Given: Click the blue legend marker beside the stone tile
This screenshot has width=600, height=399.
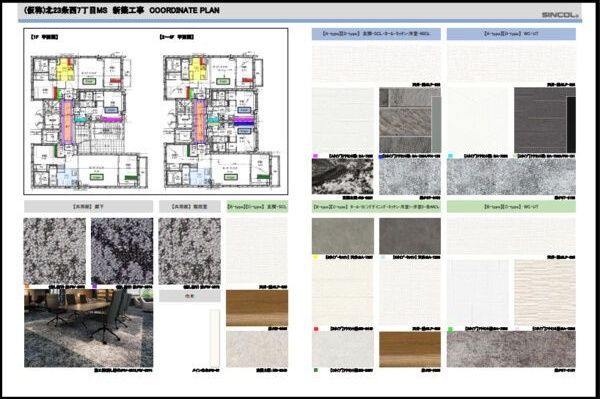Looking at the screenshot, I should pos(381,156).
